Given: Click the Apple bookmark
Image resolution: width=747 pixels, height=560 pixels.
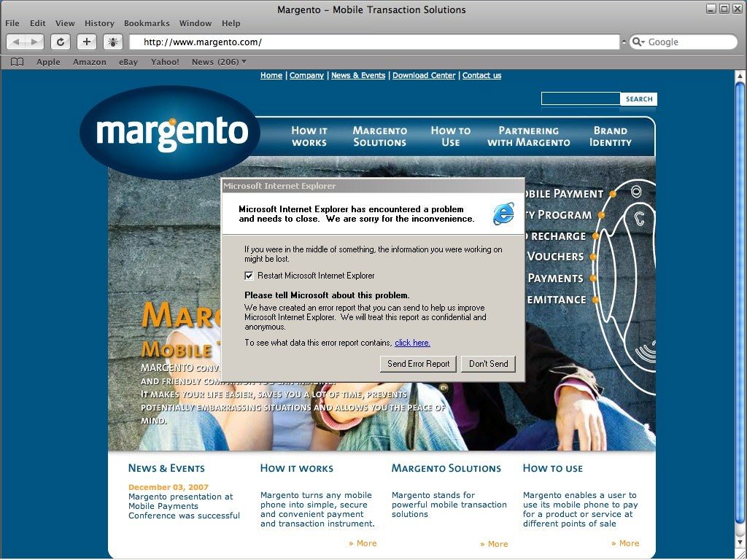Looking at the screenshot, I should pyautogui.click(x=48, y=62).
